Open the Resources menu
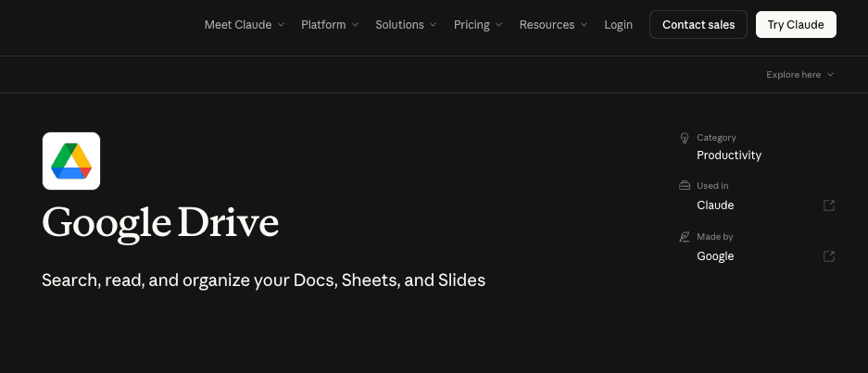Image resolution: width=868 pixels, height=373 pixels. (553, 25)
